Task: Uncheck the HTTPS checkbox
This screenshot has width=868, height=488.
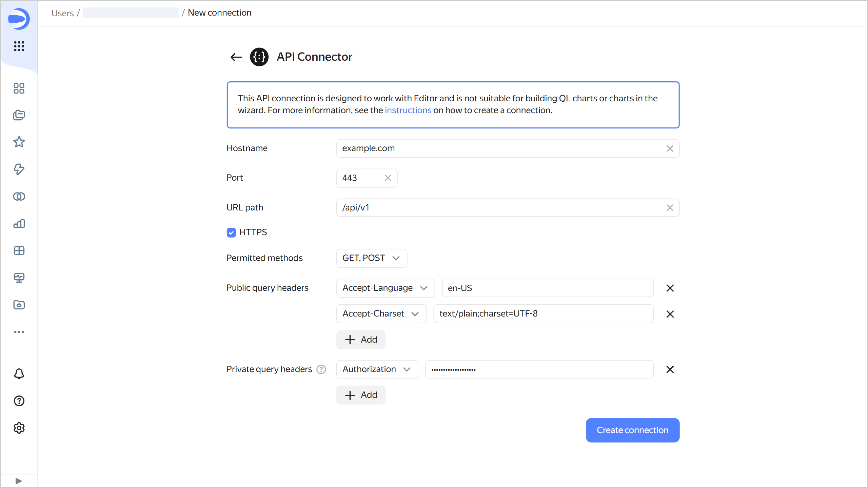Action: pyautogui.click(x=231, y=232)
